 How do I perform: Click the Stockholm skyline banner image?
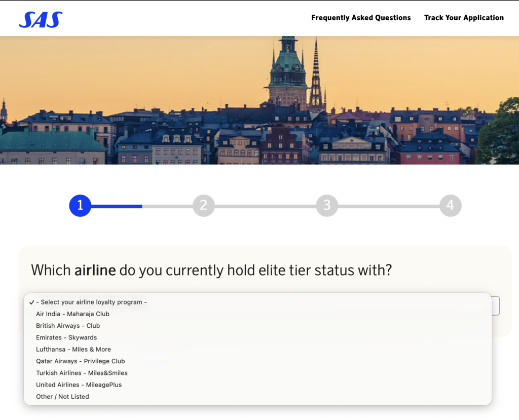point(259,100)
